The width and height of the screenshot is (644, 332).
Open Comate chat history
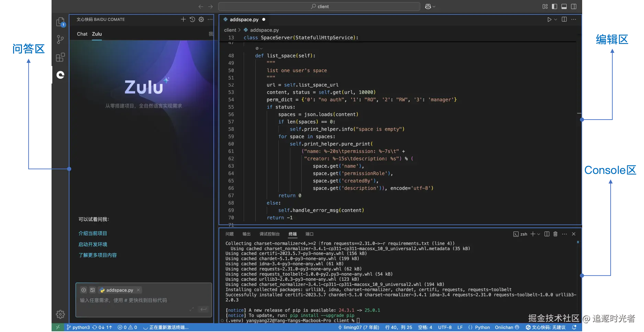pyautogui.click(x=192, y=20)
